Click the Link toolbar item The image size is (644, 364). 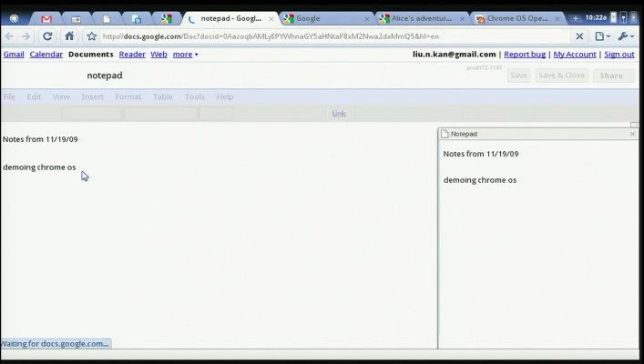[339, 113]
